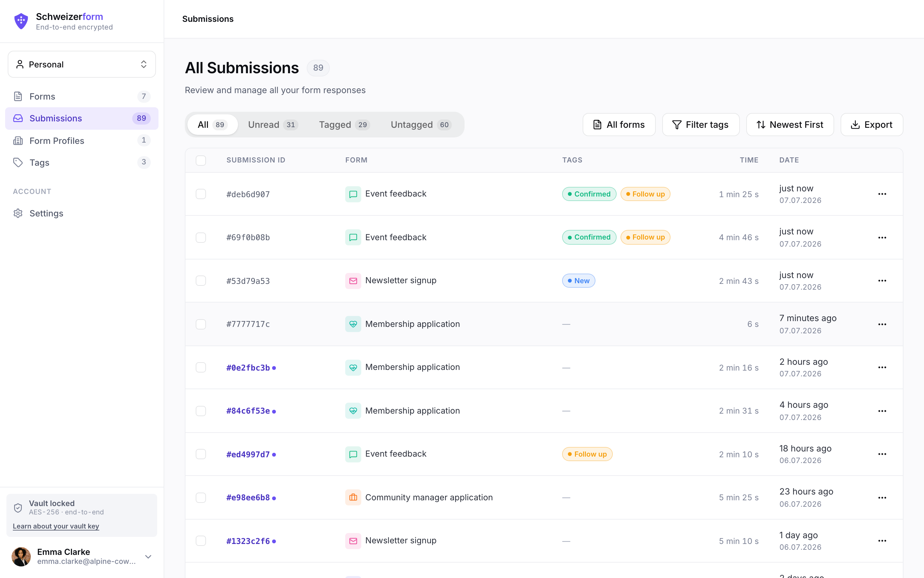Click the Membership heart icon for #7777717c

pos(353,324)
